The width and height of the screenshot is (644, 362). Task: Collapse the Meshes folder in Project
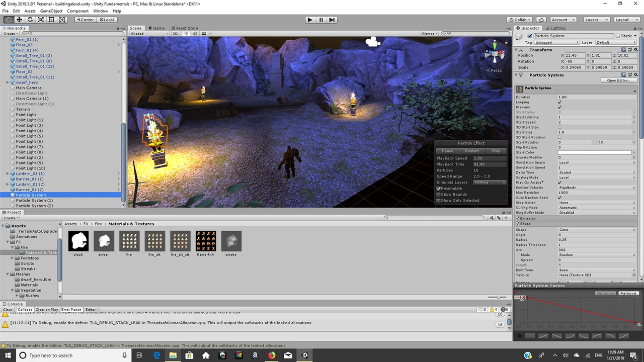(x=8, y=275)
